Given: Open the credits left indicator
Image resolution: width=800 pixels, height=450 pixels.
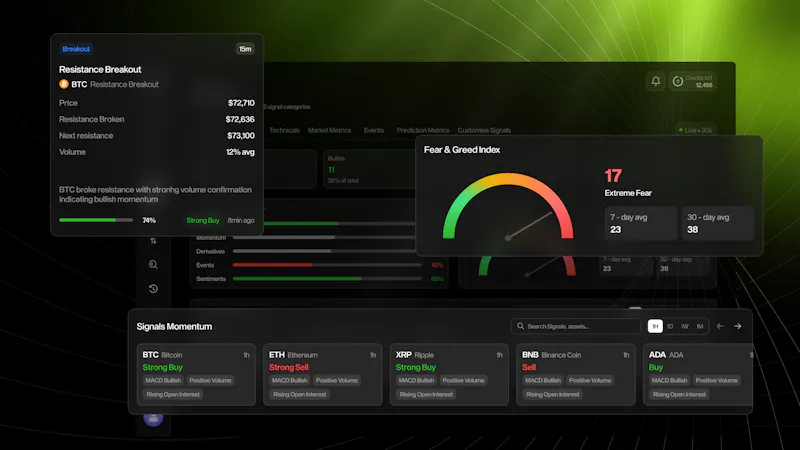Looking at the screenshot, I should coord(693,81).
